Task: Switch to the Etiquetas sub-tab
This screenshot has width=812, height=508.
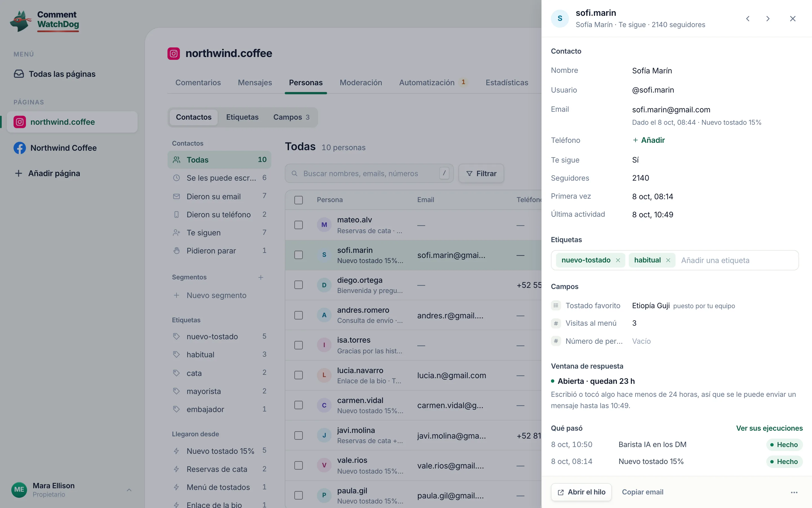Action: coord(242,117)
